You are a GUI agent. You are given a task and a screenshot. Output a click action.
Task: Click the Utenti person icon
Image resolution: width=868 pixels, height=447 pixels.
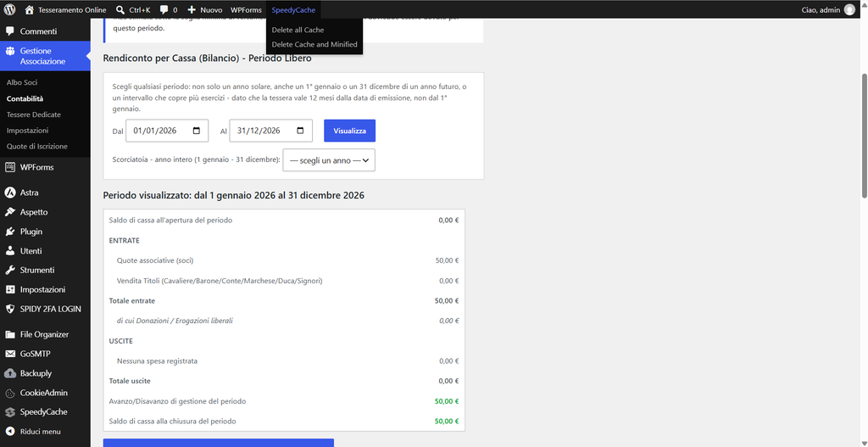[10, 250]
